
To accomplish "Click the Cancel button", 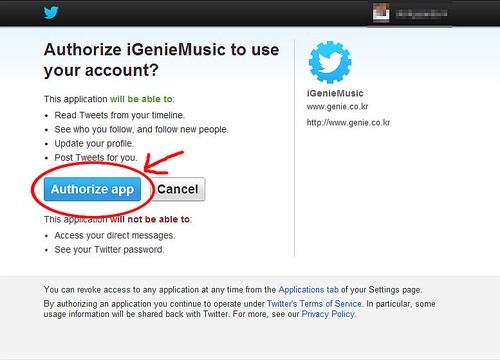I will (177, 189).
